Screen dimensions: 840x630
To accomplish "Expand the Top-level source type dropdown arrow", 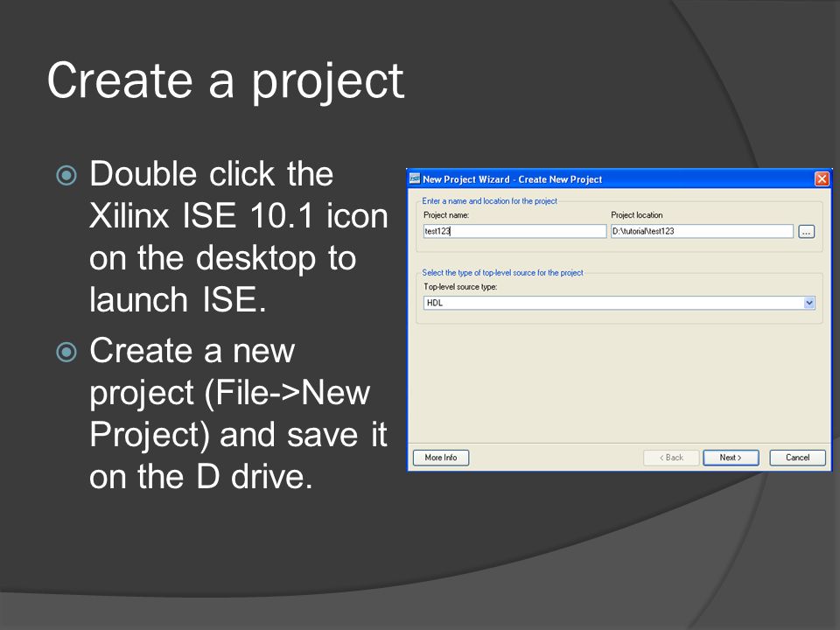I will 808,303.
